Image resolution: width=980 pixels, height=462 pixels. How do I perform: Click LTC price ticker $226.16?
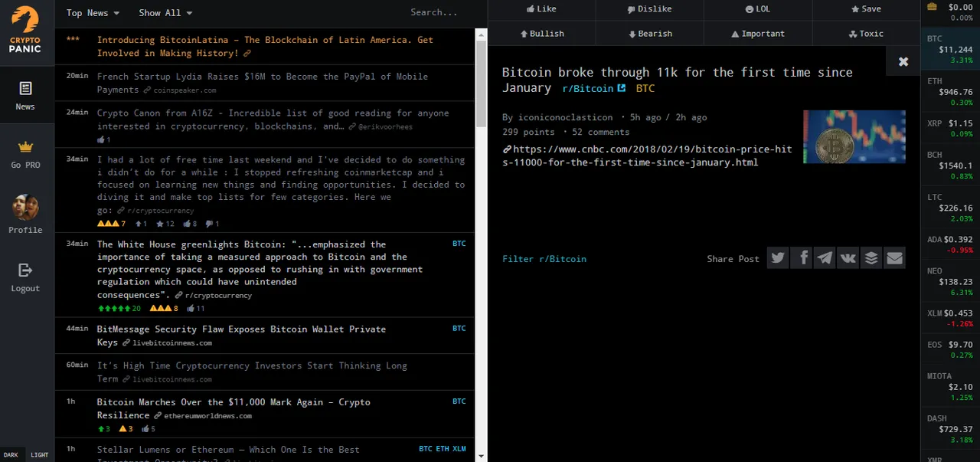pyautogui.click(x=949, y=208)
